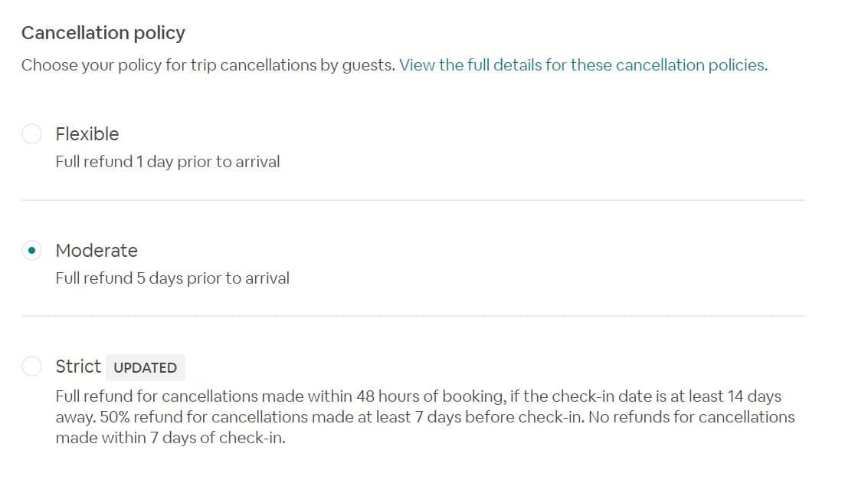Click "Full refund 5 days prior to arrival" text

[x=172, y=278]
